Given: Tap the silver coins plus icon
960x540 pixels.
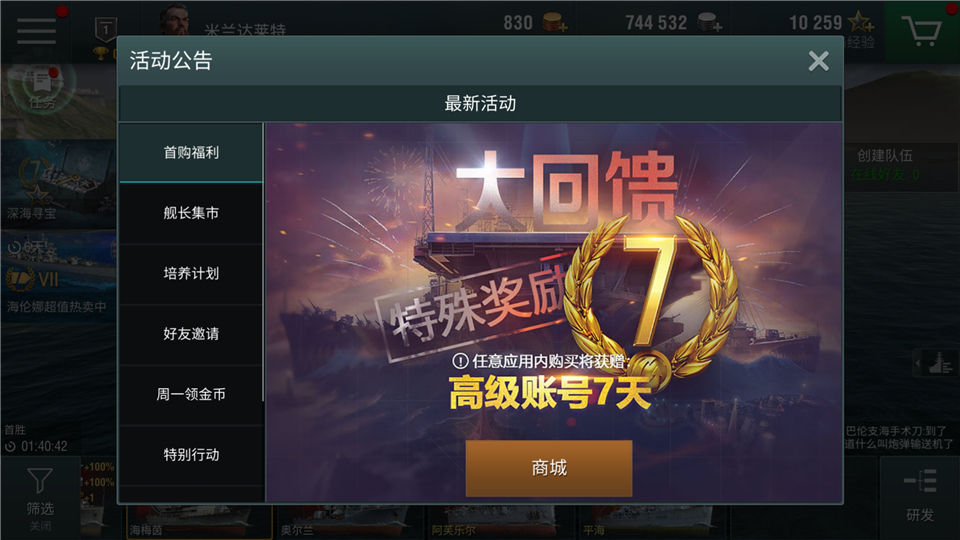Looking at the screenshot, I should coord(710,23).
